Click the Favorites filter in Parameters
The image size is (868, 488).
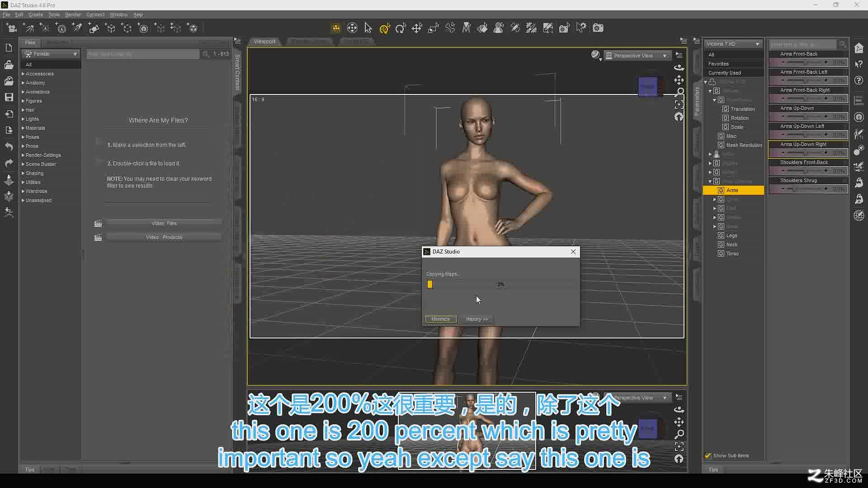733,64
